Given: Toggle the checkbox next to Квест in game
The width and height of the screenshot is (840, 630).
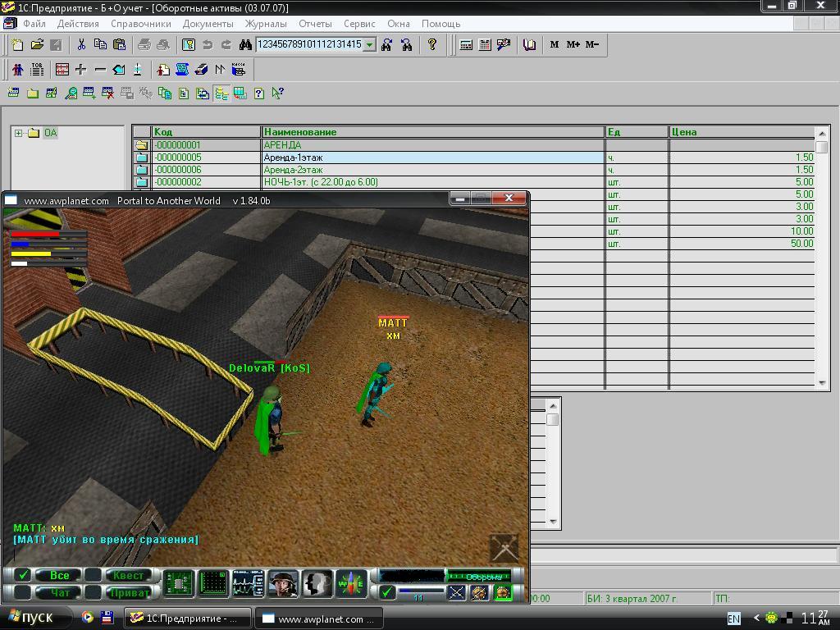Looking at the screenshot, I should click(93, 575).
